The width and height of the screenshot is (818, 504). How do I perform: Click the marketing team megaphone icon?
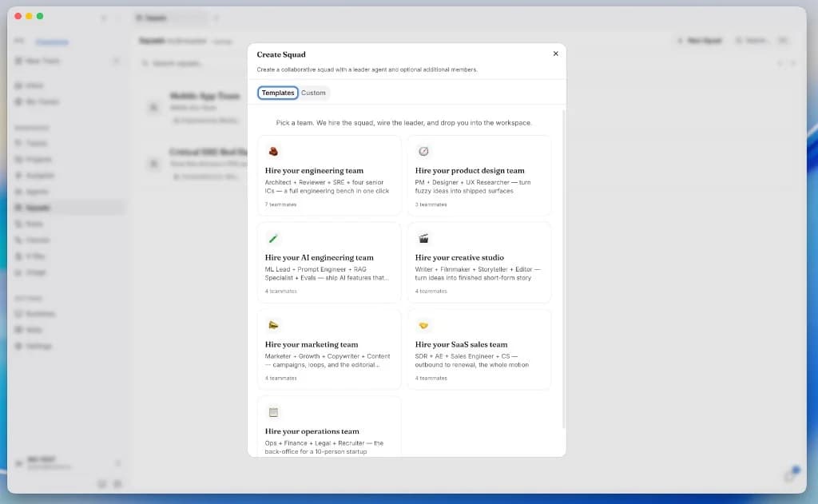point(273,325)
